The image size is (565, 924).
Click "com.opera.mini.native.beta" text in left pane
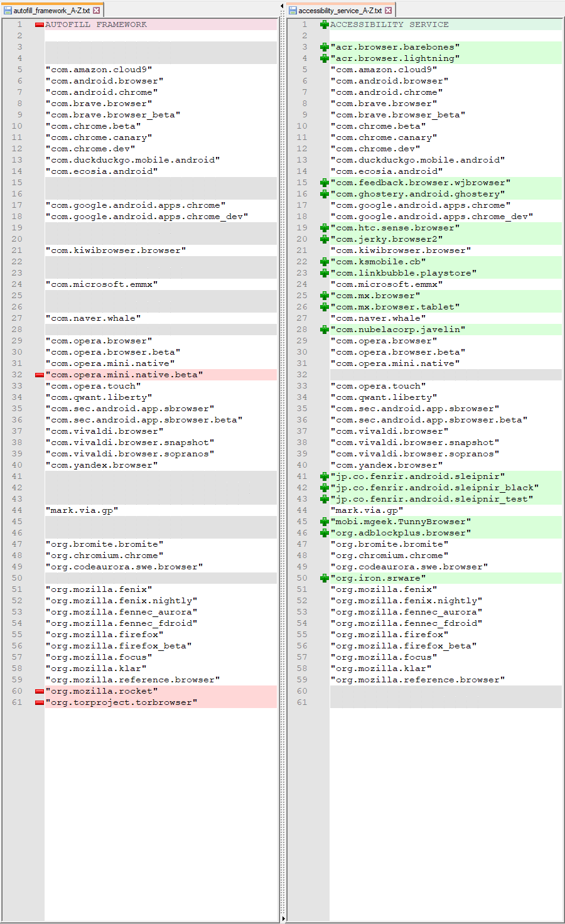click(x=124, y=375)
